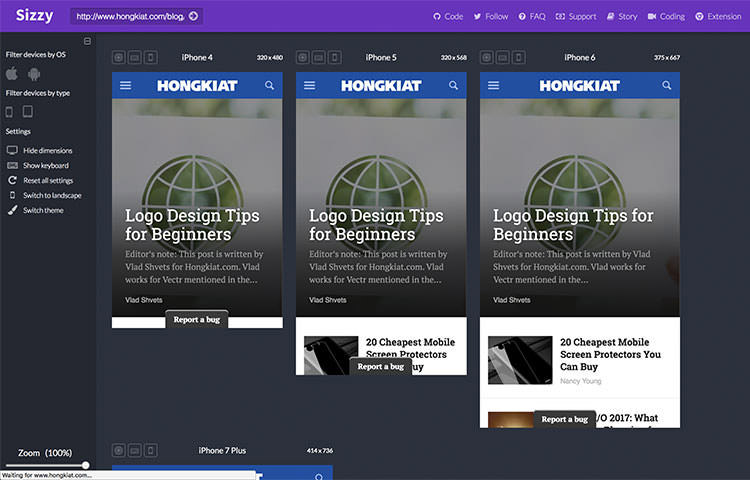This screenshot has width=750, height=480.
Task: Click the iPhone 7 Plus rotate icon
Action: pyautogui.click(x=151, y=450)
